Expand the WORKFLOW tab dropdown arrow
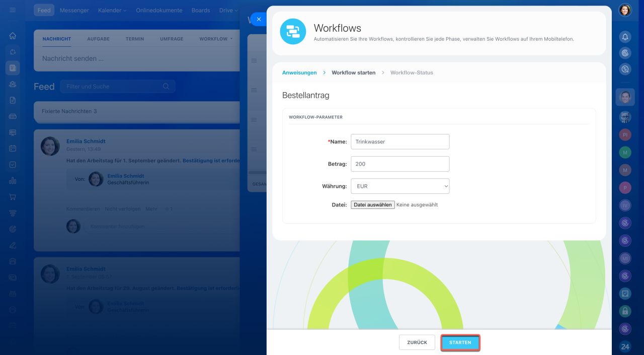 (x=231, y=39)
